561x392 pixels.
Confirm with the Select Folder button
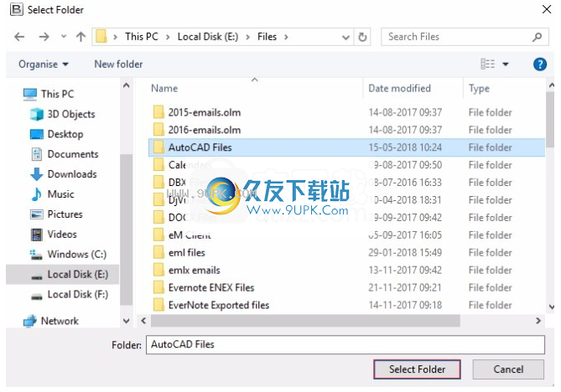[417, 369]
